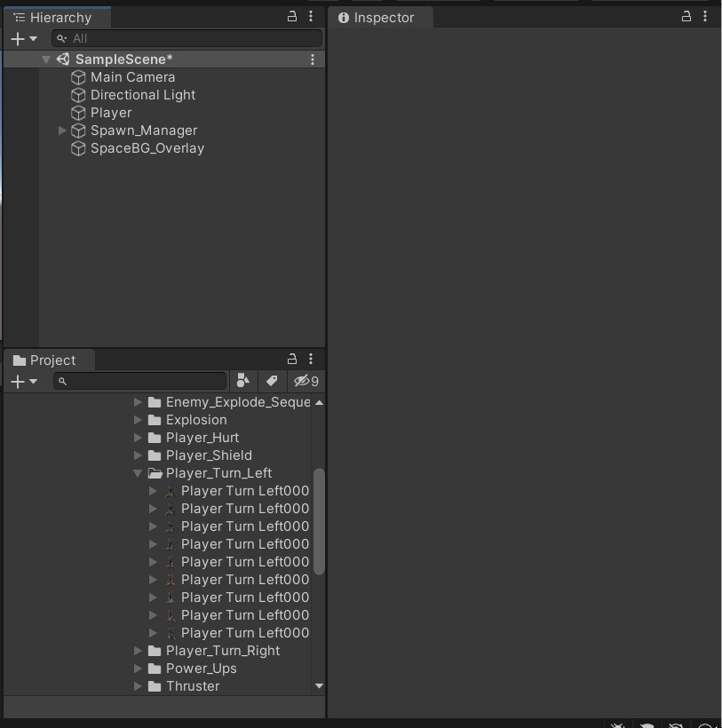
Task: Click the Project vertical scrollbar thumb
Action: click(319, 521)
